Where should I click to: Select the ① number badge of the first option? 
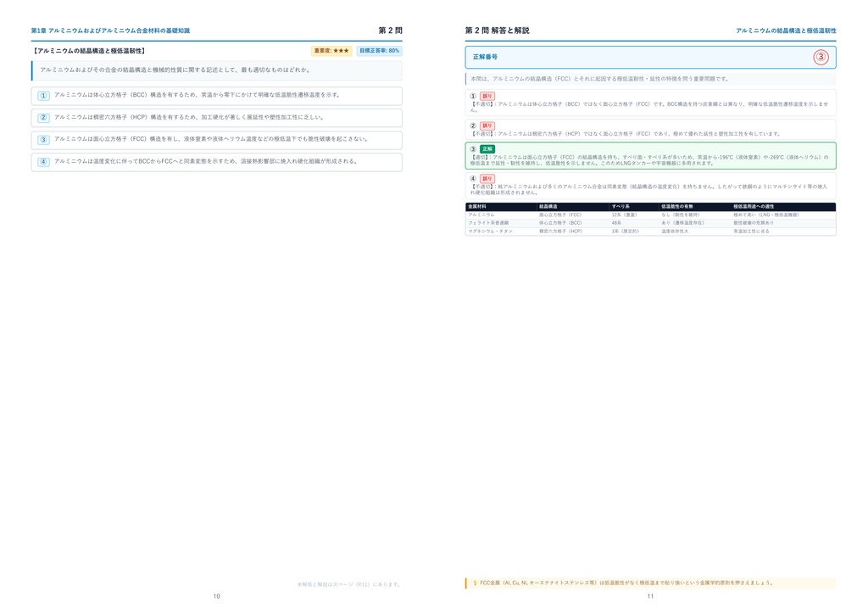tap(44, 96)
